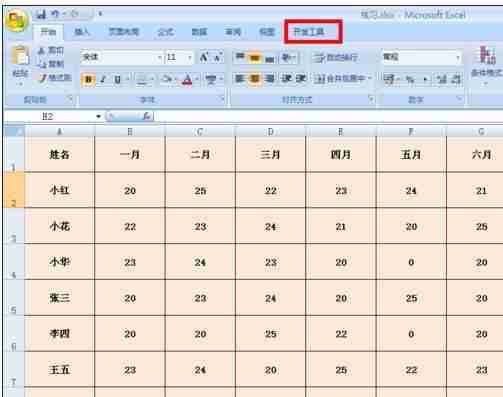The height and width of the screenshot is (397, 503).
Task: Select row 4 header
Action: [14, 262]
